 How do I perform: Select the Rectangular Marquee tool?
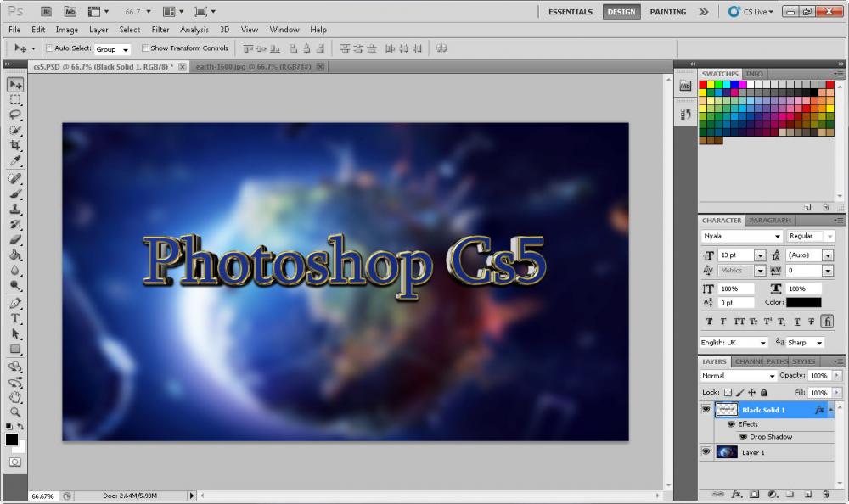click(15, 99)
